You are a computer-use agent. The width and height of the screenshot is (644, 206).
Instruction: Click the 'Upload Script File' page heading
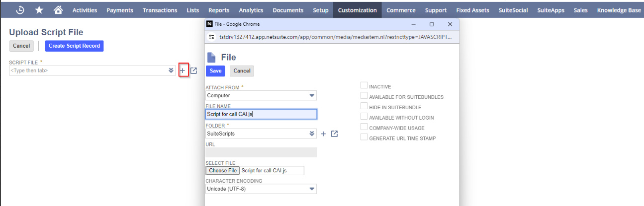pos(46,32)
